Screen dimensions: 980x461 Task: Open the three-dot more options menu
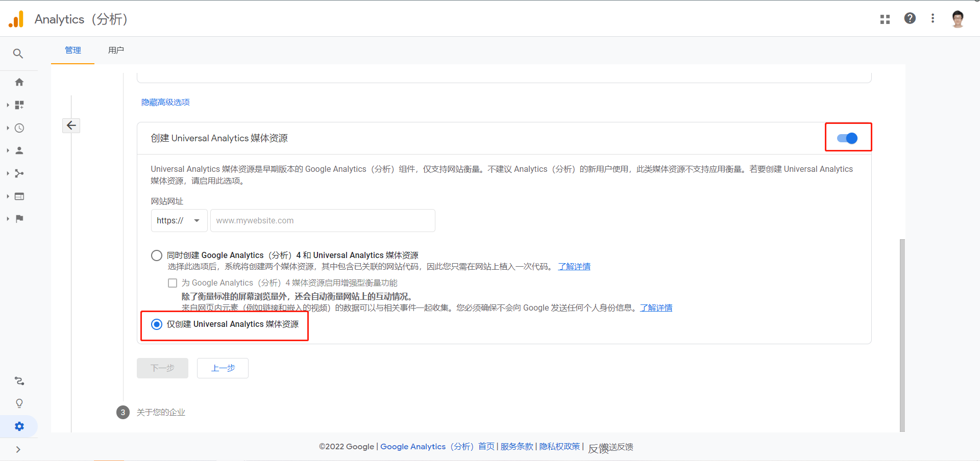pyautogui.click(x=933, y=18)
